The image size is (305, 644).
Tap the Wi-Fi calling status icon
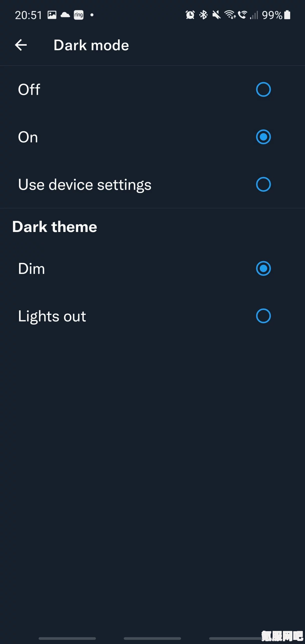coord(243,15)
